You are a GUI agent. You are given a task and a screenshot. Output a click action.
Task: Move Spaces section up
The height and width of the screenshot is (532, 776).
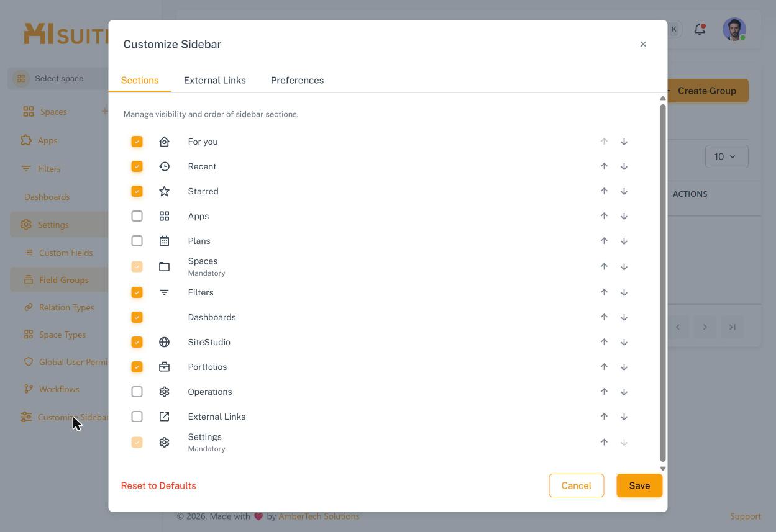(604, 267)
